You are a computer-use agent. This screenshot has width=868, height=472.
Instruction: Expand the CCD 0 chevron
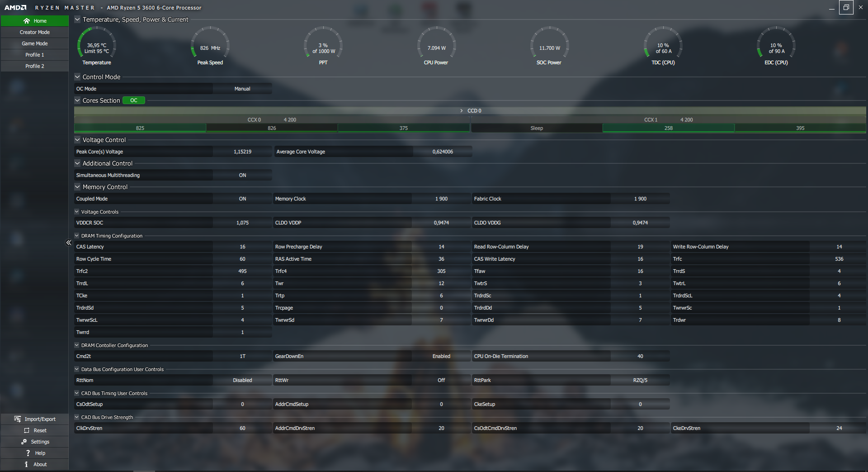click(461, 111)
